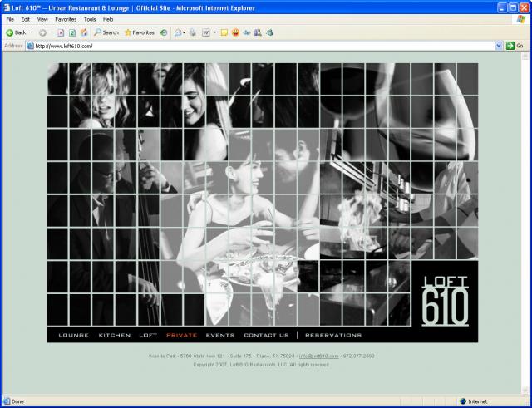Open the Search toolbar button
The image size is (532, 408).
(106, 32)
